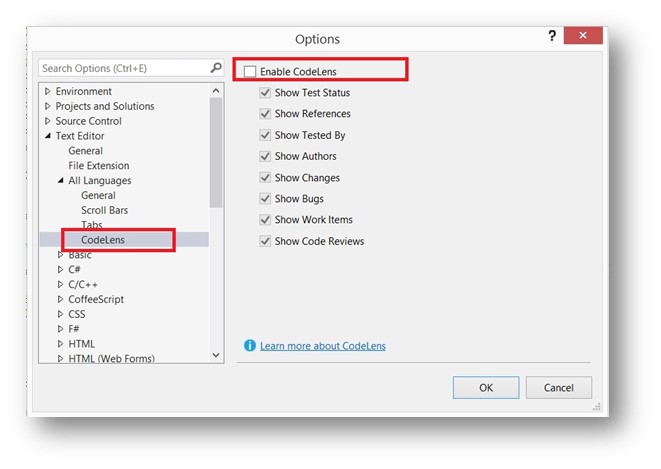Image resolution: width=661 pixels, height=469 pixels.
Task: Open Learn more about CodeLens link
Action: pos(322,346)
